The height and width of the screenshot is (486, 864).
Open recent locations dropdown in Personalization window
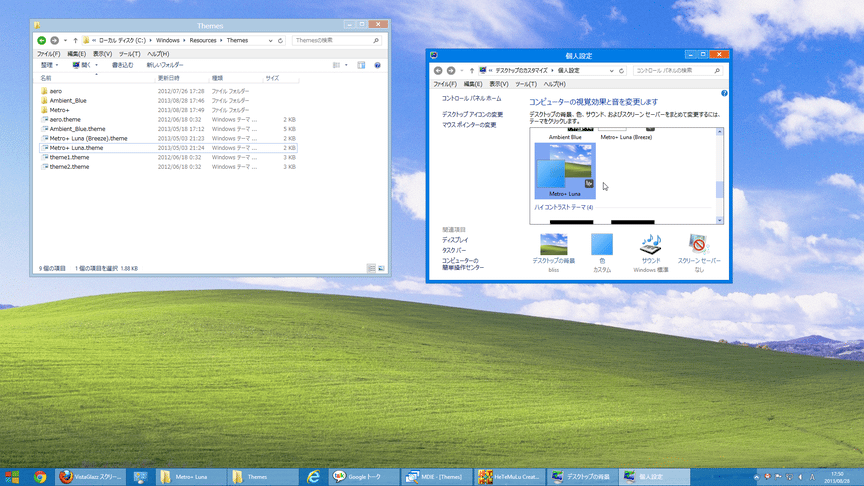pyautogui.click(x=461, y=71)
